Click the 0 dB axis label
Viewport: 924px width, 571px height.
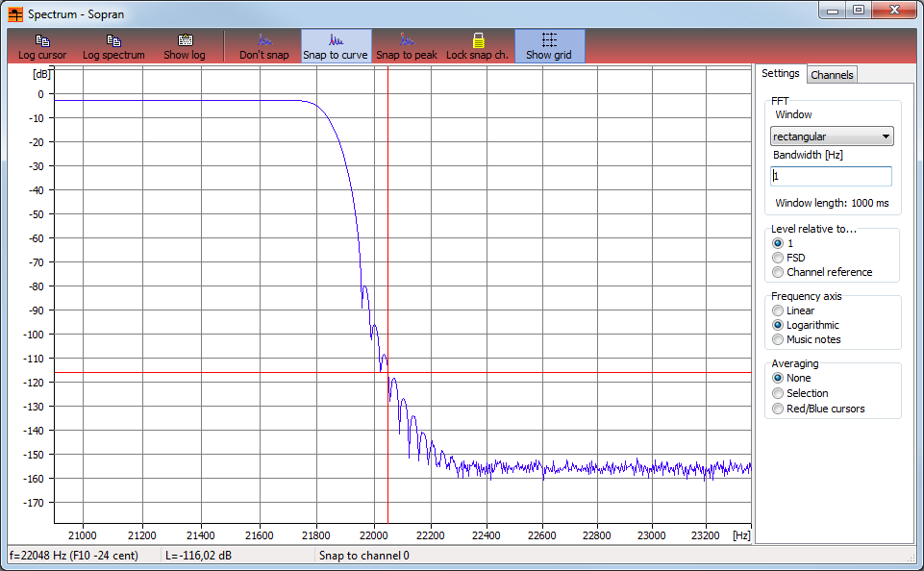coord(40,94)
